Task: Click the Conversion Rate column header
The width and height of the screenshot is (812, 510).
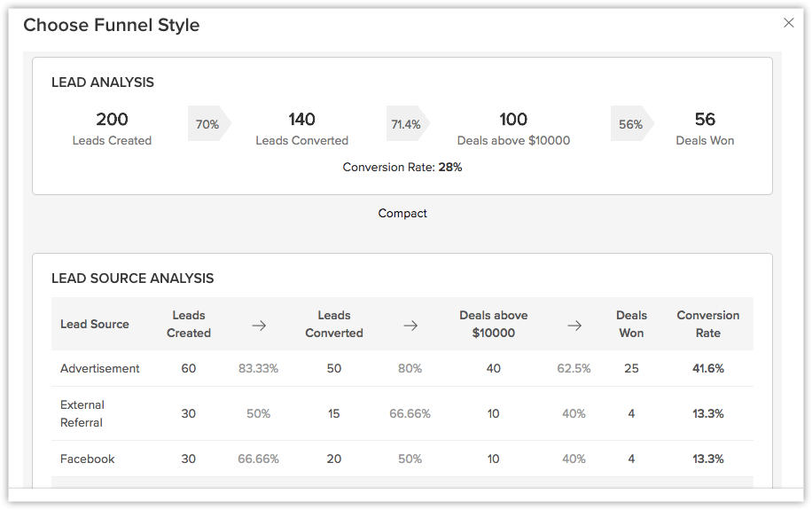Action: 707,325
